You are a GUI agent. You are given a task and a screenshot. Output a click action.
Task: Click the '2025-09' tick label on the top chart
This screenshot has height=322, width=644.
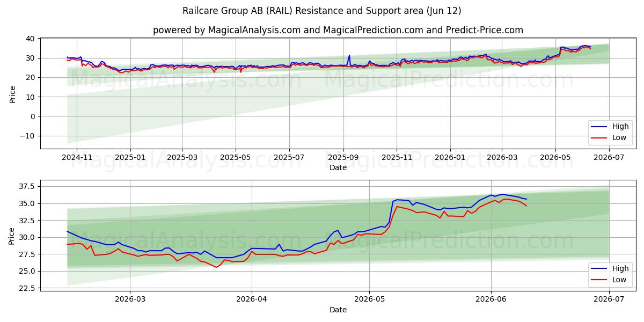tap(343, 157)
